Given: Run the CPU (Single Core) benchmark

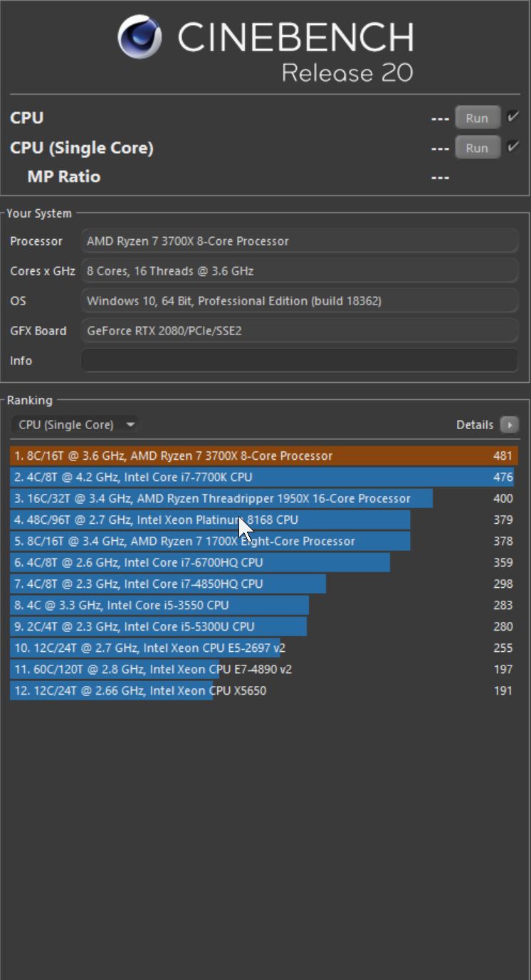Looking at the screenshot, I should pyautogui.click(x=477, y=148).
